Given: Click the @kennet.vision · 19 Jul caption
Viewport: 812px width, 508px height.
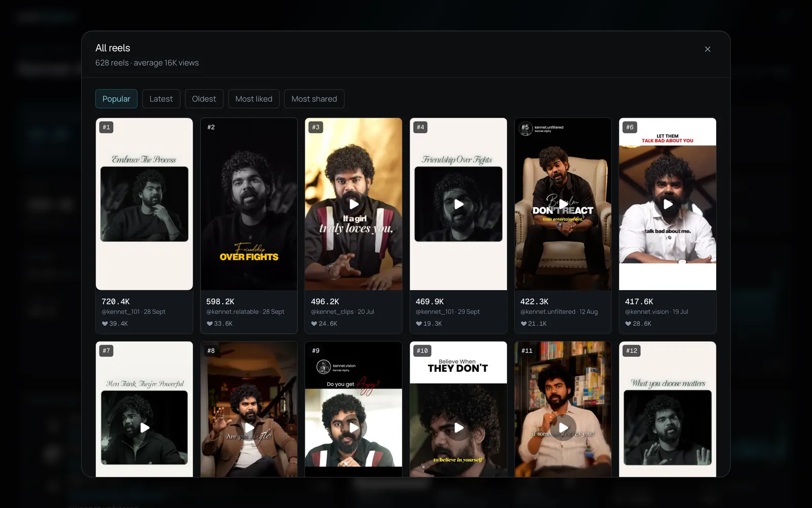Looking at the screenshot, I should coord(656,312).
